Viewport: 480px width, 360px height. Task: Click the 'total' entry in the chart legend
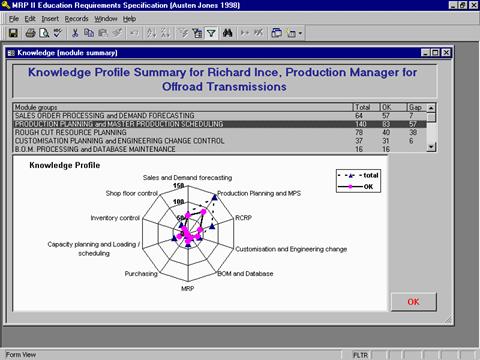[x=358, y=175]
